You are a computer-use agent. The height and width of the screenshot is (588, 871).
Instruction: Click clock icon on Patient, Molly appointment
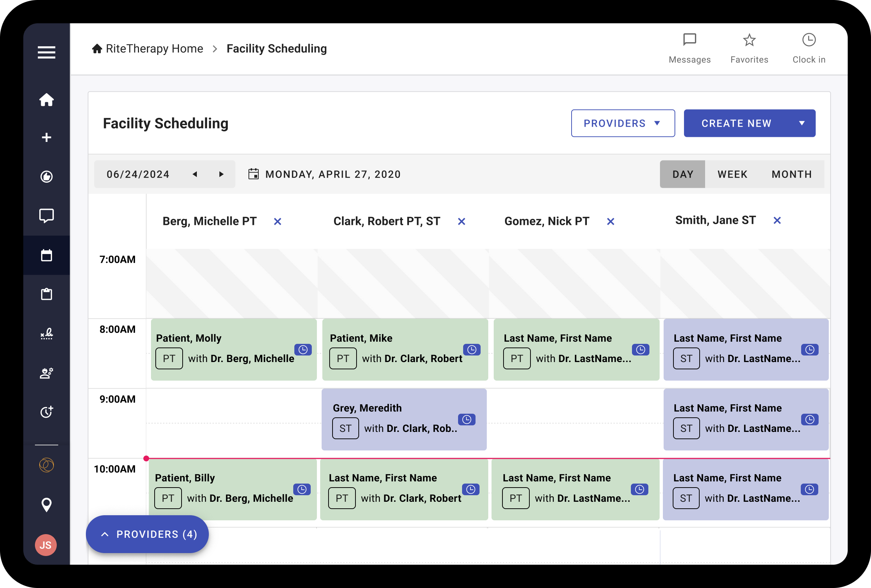click(303, 350)
